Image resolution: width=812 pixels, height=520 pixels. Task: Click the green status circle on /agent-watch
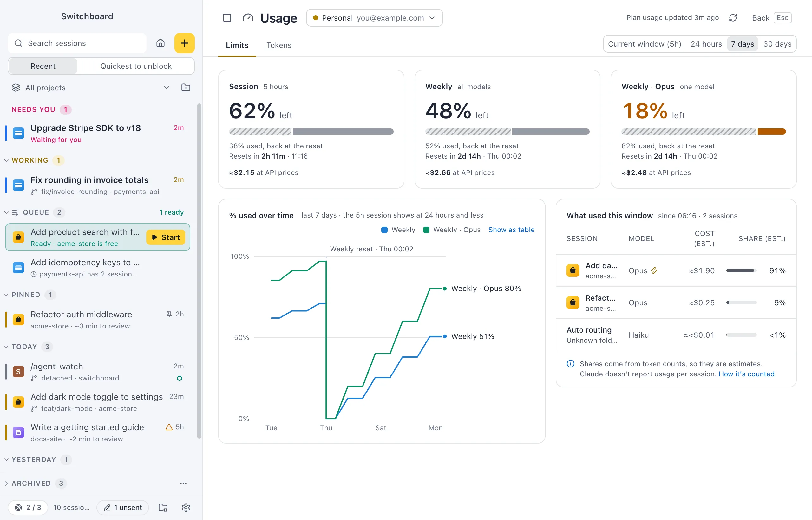[x=180, y=378]
